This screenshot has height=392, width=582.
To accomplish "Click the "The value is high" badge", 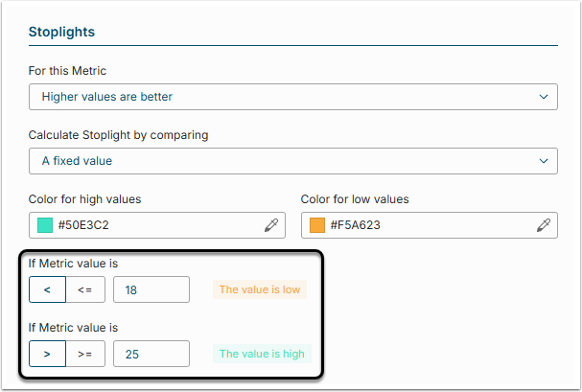I will 262,354.
